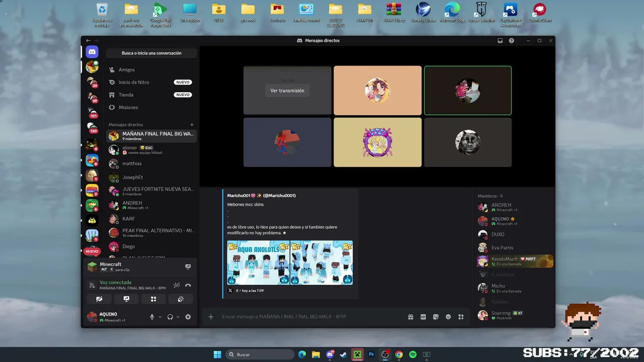Open Discord help icon in title bar
This screenshot has width=644, height=362.
coord(512,40)
